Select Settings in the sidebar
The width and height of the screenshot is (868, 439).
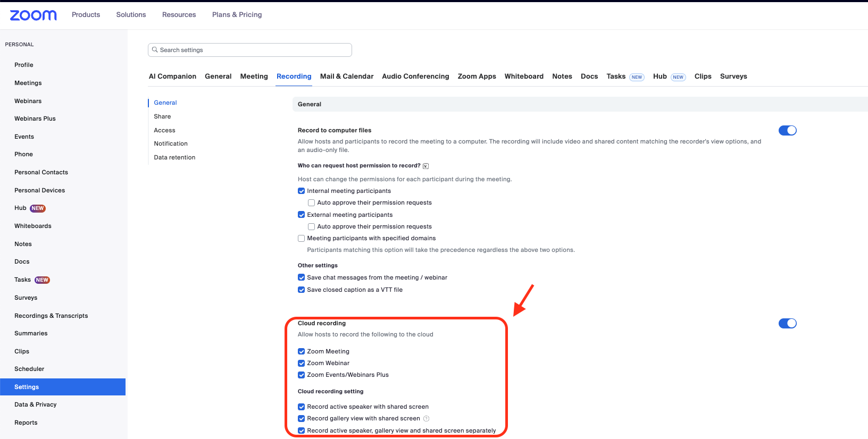tap(63, 387)
